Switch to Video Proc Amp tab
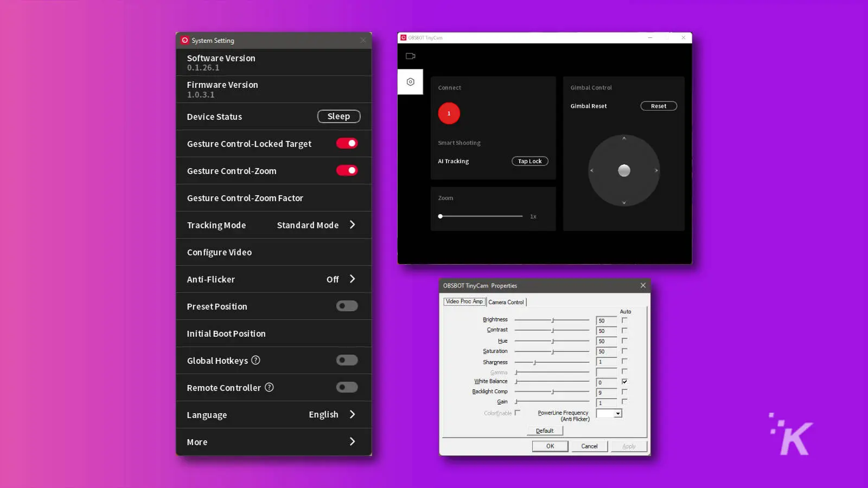The height and width of the screenshot is (488, 868). (464, 301)
